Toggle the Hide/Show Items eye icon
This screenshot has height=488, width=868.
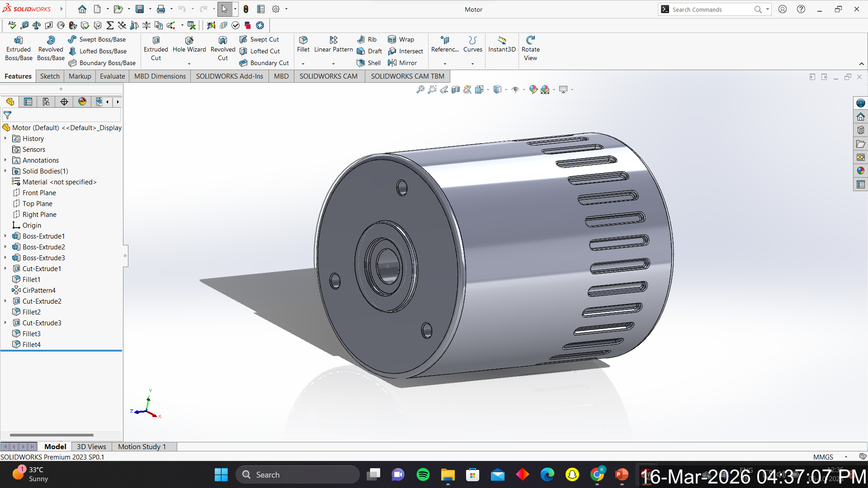tap(515, 89)
